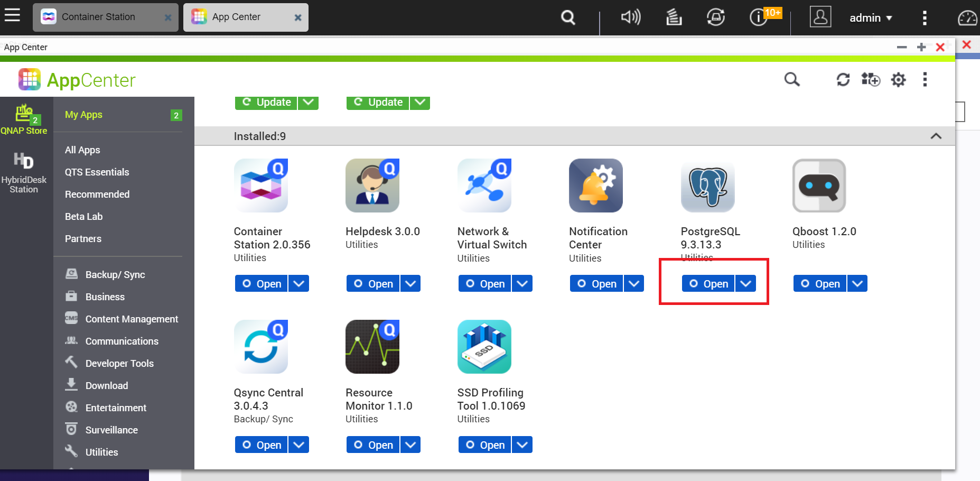
Task: Open the dashboard gauge icon
Action: point(968,18)
